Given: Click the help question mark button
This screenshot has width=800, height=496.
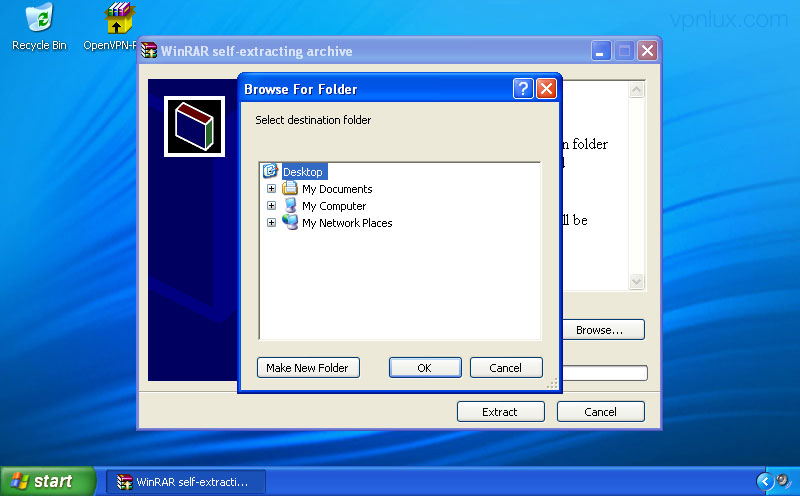Looking at the screenshot, I should pos(523,89).
